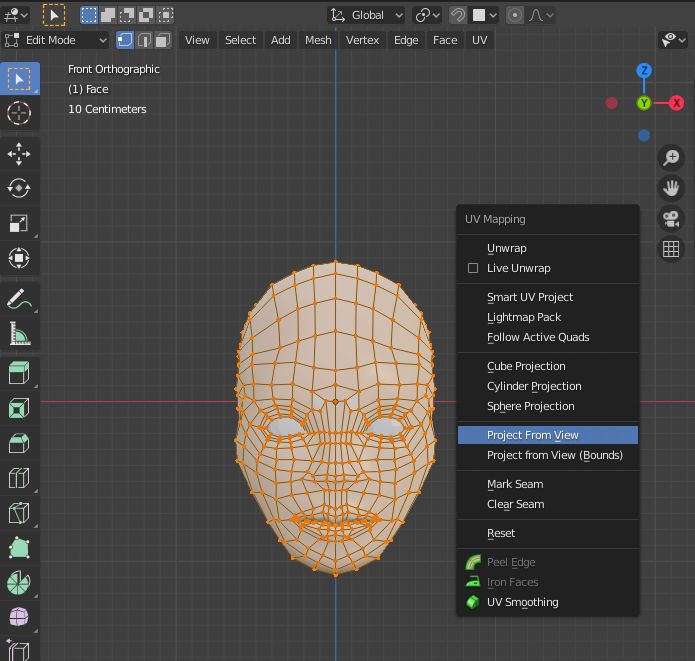Click the Pan hand viewport control
Screen dimensions: 695x661
[x=671, y=188]
